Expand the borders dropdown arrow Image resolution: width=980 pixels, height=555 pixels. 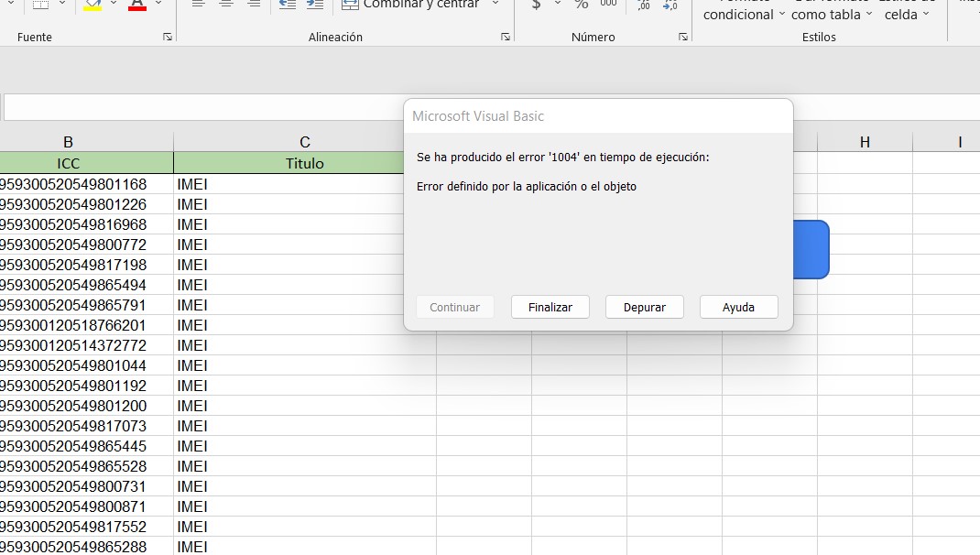click(x=62, y=3)
